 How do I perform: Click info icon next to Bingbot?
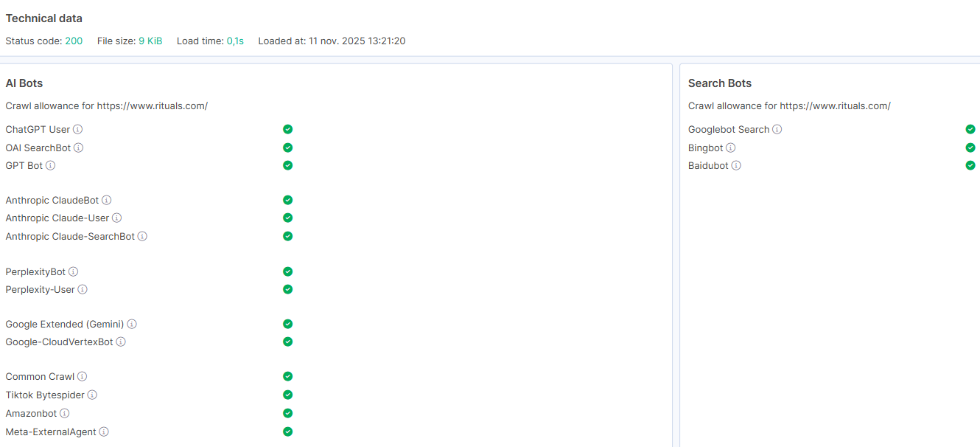click(731, 148)
